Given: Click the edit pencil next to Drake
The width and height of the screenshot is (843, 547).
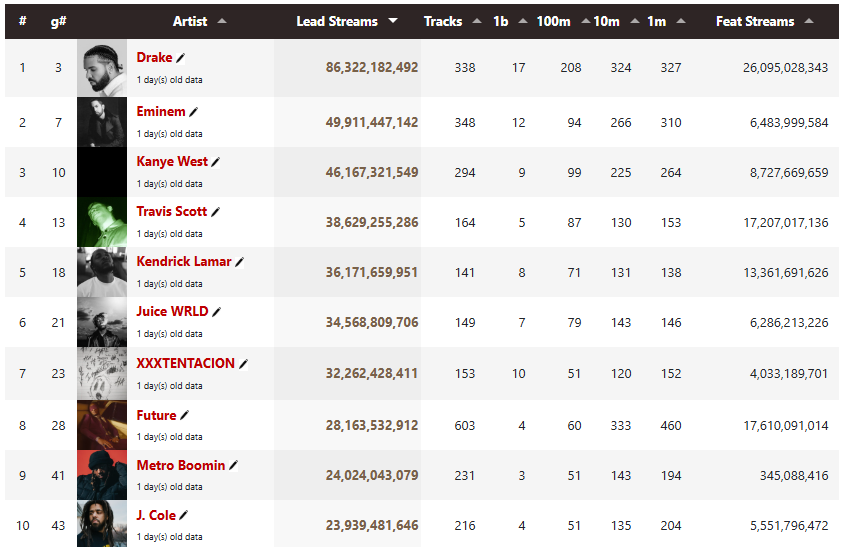Looking at the screenshot, I should (181, 58).
